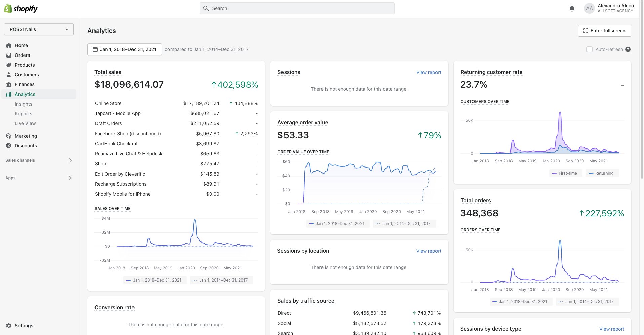Click the Analytics bar chart icon
The image size is (644, 335).
[x=9, y=94]
